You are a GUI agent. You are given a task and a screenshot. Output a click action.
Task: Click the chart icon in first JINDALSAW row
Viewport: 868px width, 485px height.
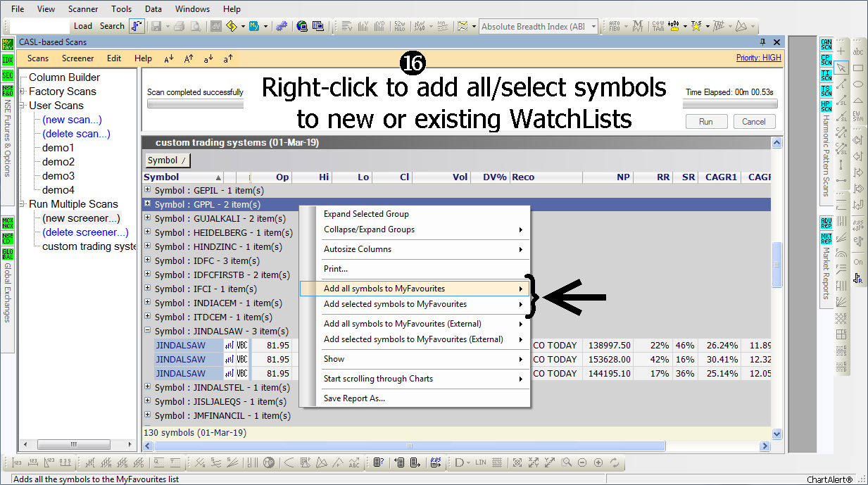[x=229, y=346]
